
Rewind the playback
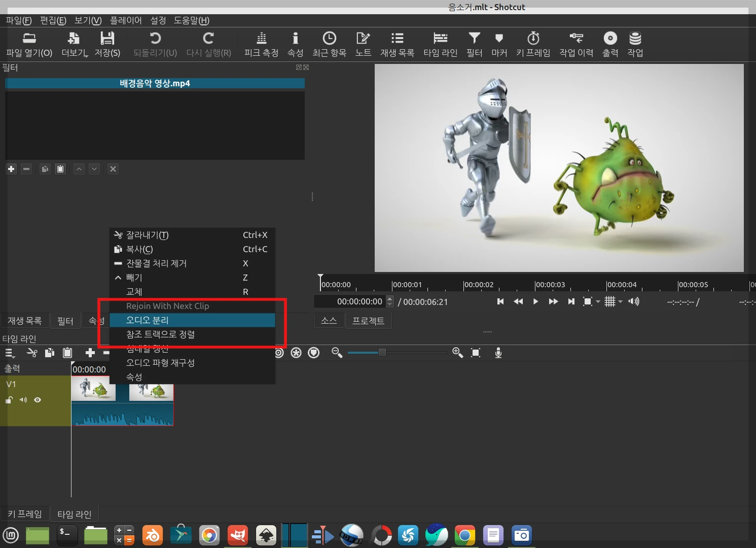(x=518, y=301)
